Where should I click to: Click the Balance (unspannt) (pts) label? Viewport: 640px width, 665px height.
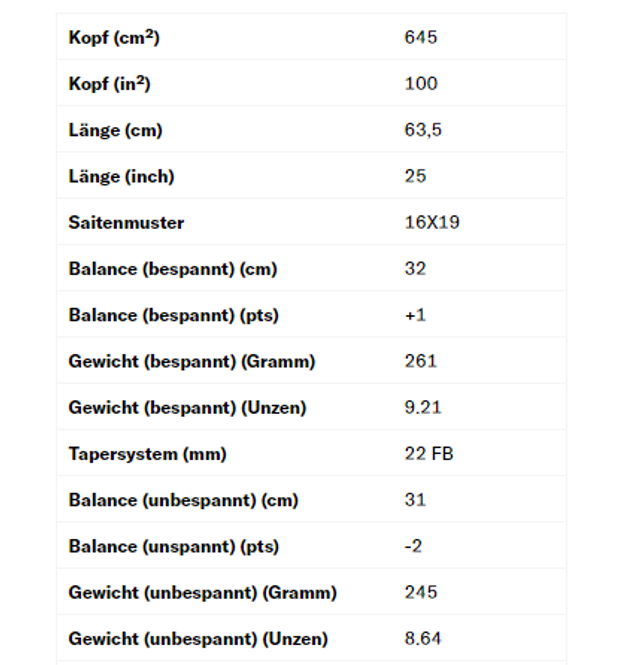coord(173,546)
